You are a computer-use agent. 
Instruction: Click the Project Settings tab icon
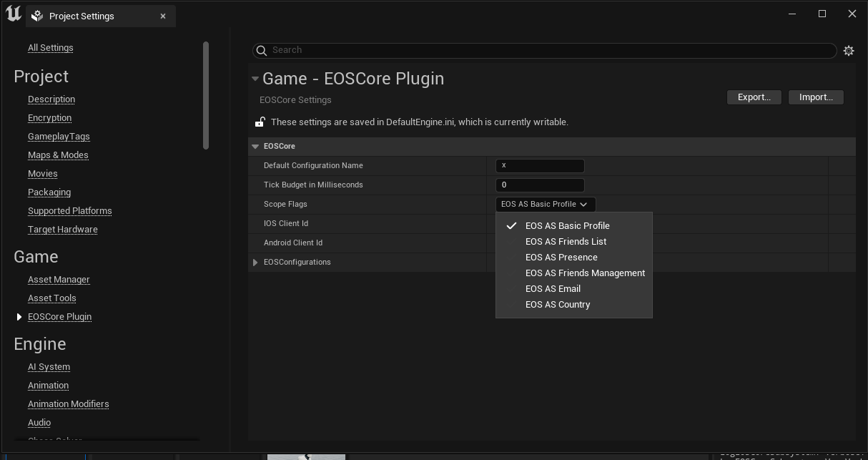[38, 16]
